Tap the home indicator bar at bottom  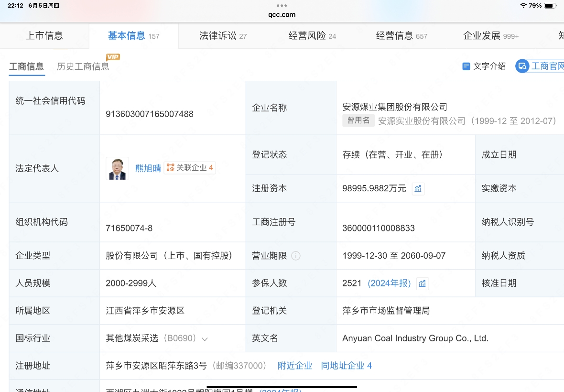(282, 387)
